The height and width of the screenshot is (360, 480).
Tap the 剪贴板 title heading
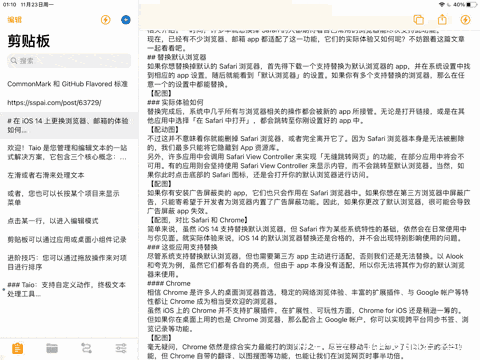(29, 41)
